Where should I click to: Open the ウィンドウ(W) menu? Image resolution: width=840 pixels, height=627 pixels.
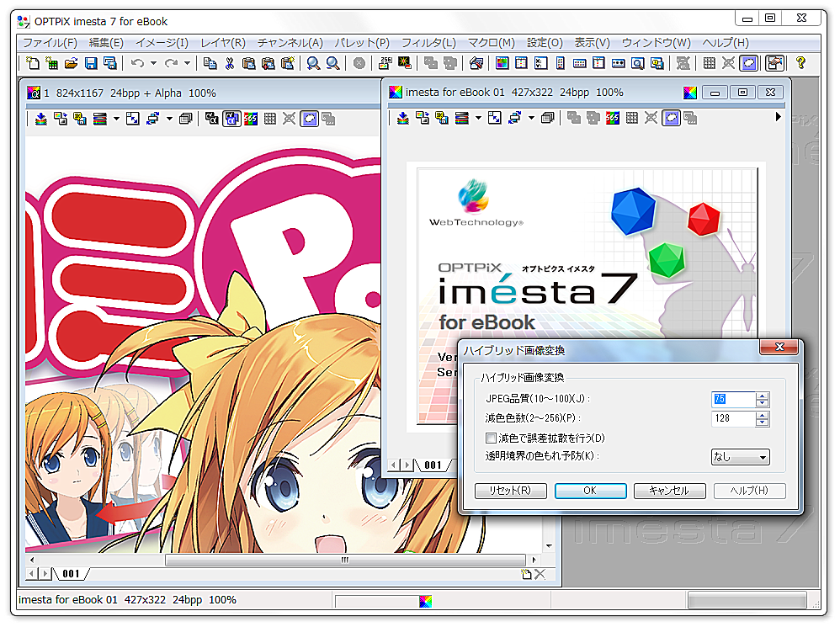click(x=657, y=43)
